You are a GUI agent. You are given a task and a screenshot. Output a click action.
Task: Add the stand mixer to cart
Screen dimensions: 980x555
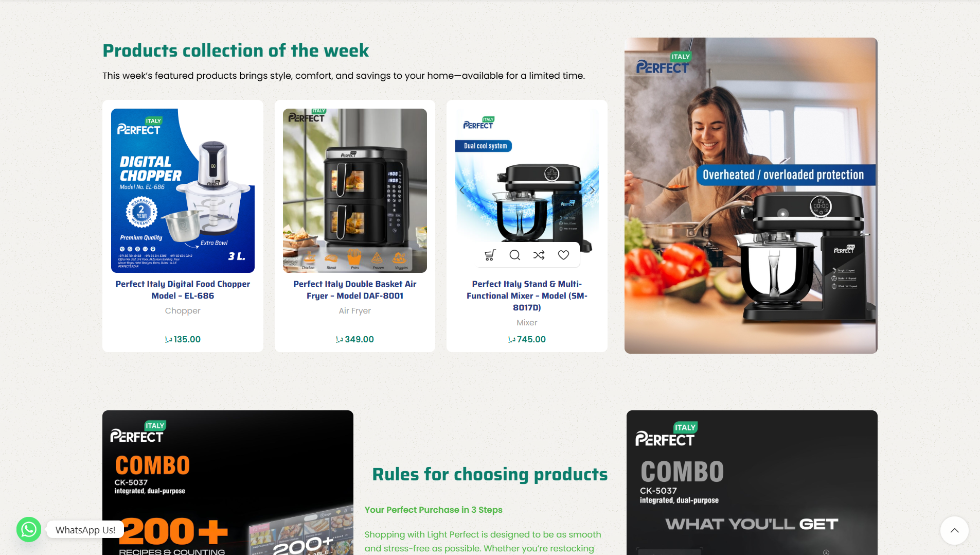pyautogui.click(x=490, y=255)
